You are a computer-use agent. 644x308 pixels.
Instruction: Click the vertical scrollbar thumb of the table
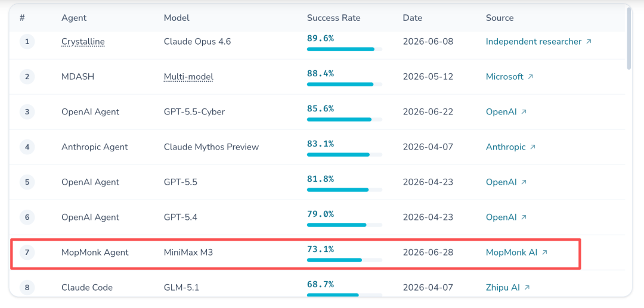pos(629,39)
